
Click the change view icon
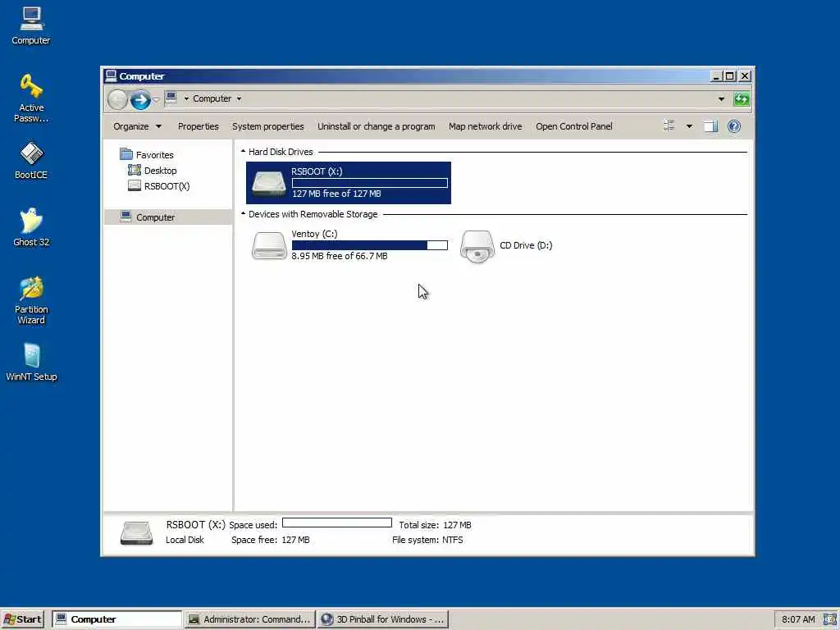click(669, 126)
